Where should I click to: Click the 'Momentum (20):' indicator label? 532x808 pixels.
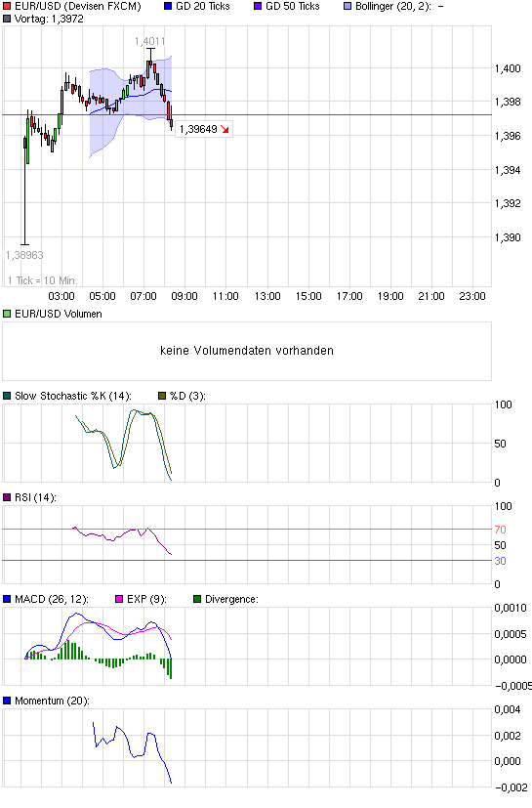[x=52, y=701]
